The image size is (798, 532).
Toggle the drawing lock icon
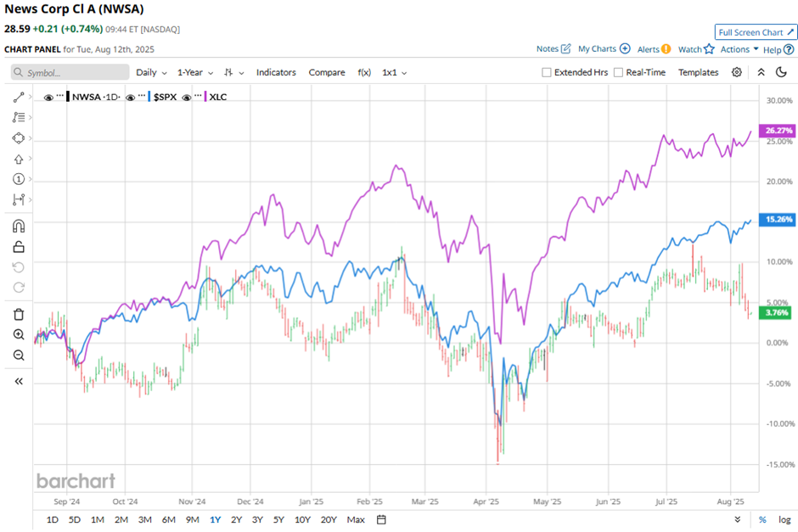(19, 247)
